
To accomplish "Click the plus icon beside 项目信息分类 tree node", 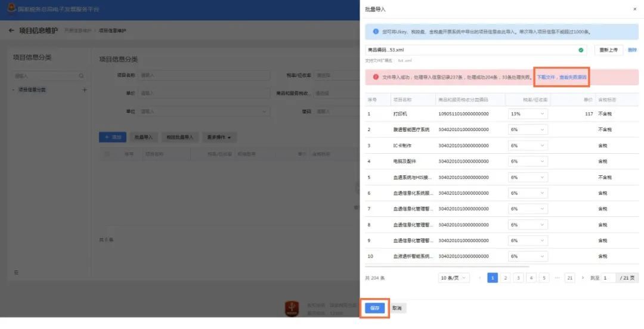I will pos(85,89).
